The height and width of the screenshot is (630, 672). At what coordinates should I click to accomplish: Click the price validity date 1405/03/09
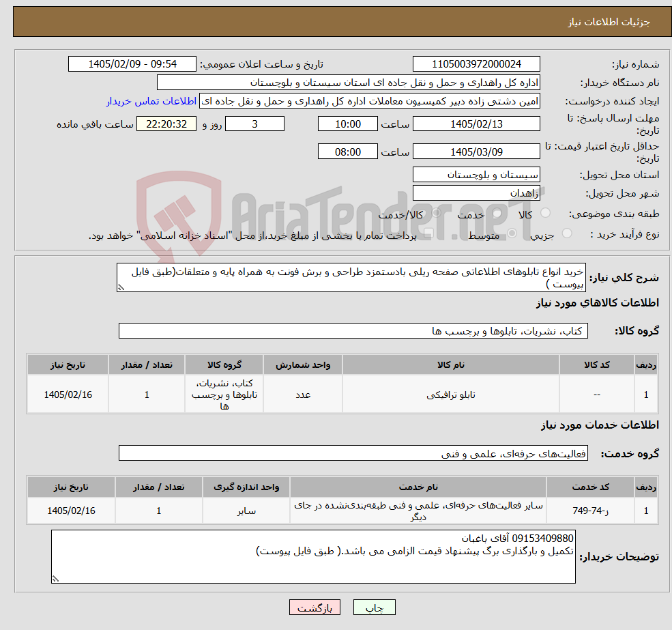[x=476, y=152]
